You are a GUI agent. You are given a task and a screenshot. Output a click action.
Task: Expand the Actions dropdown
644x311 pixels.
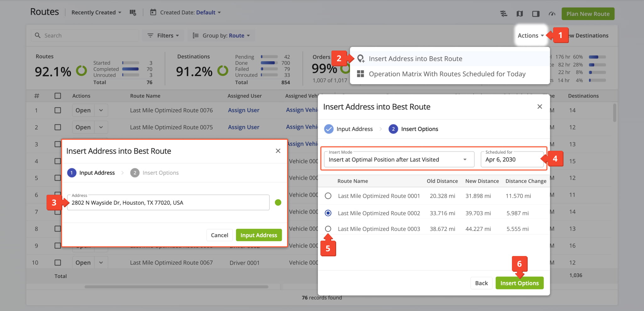530,35
